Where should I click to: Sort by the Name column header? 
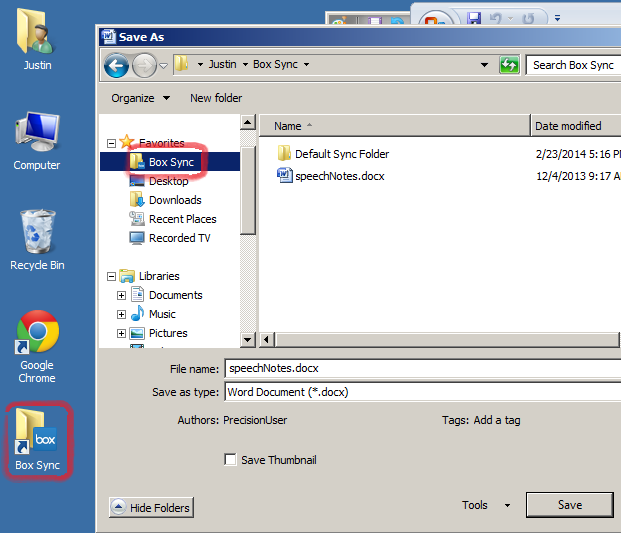tap(394, 126)
